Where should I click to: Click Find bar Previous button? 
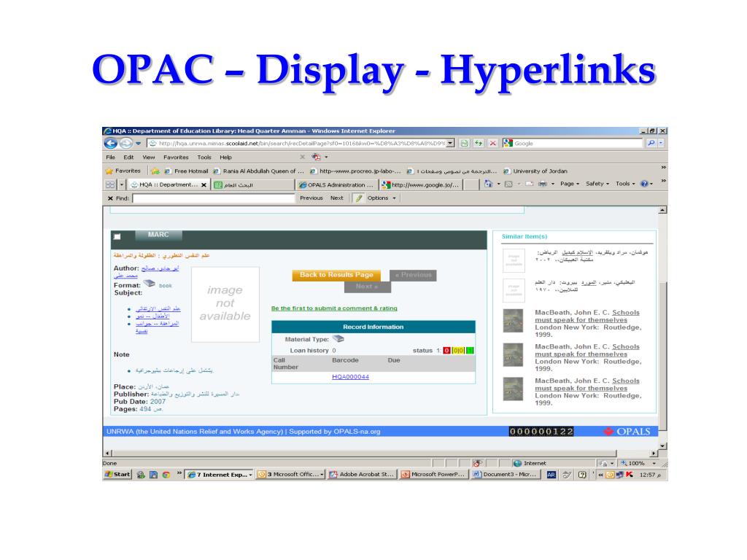311,198
